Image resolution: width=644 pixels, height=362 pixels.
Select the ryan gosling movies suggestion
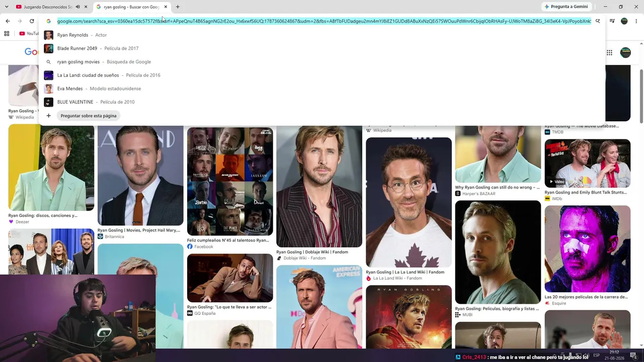pyautogui.click(x=322, y=62)
